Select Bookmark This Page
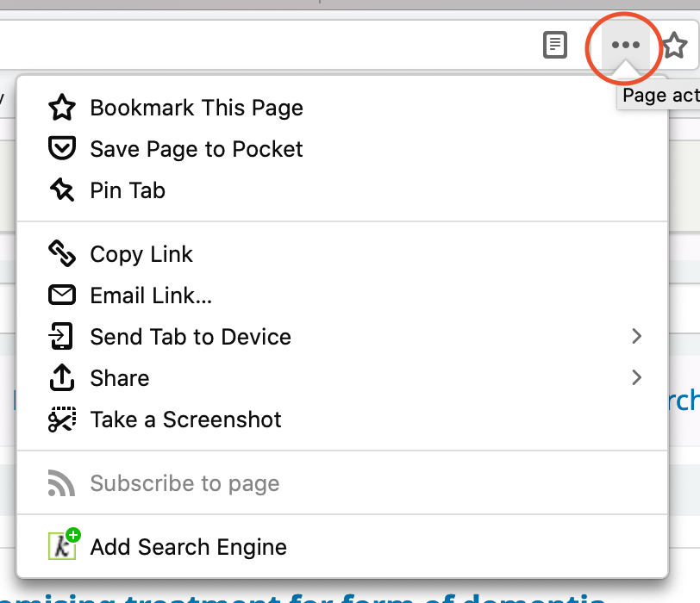 click(197, 108)
